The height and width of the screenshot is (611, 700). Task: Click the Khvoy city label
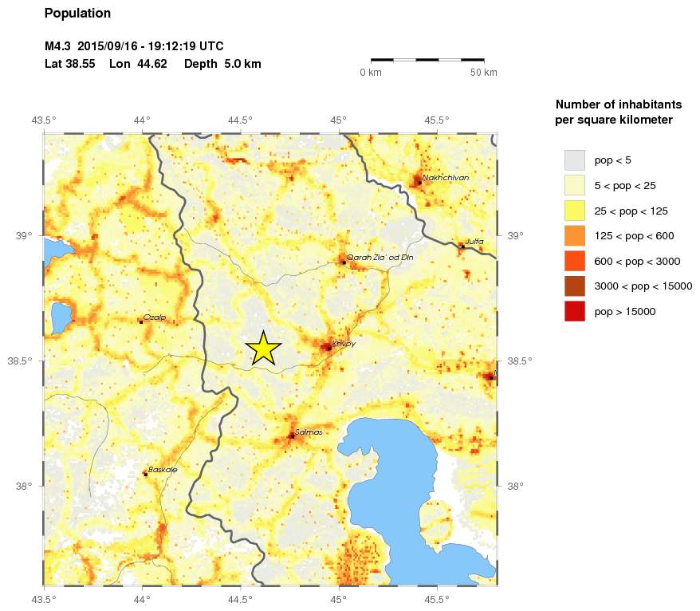344,344
